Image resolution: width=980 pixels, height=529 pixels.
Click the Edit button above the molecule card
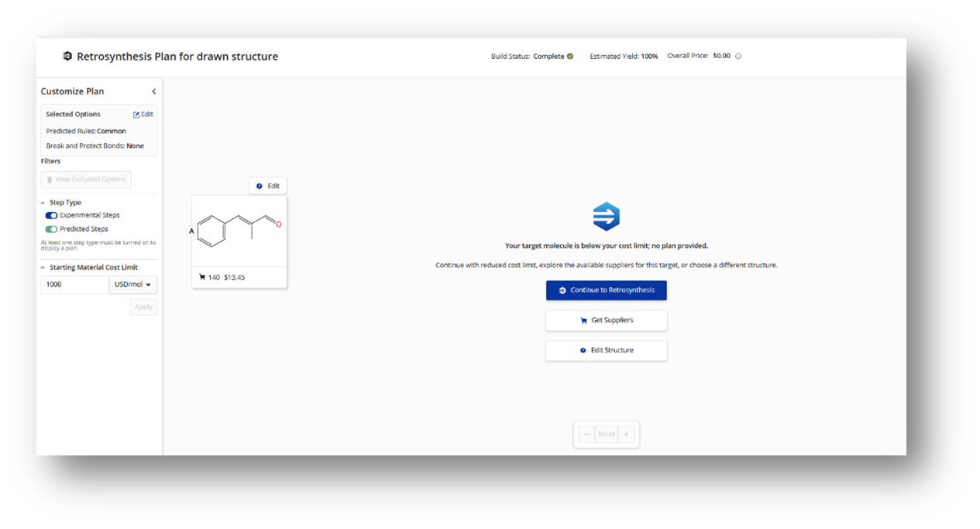coord(267,186)
